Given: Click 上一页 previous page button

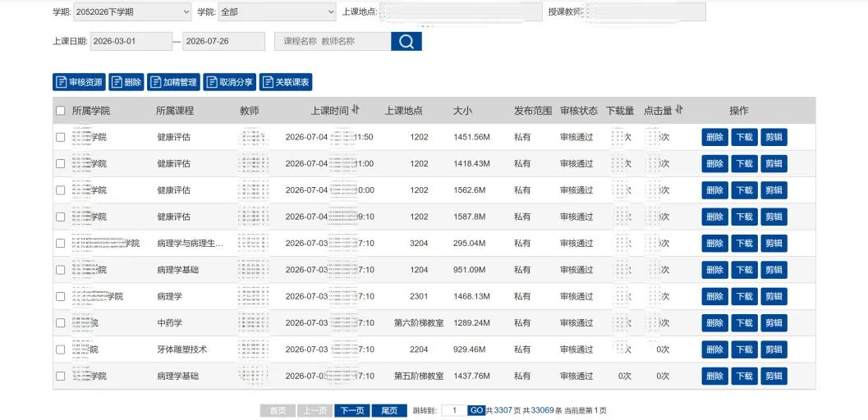Looking at the screenshot, I should [315, 411].
